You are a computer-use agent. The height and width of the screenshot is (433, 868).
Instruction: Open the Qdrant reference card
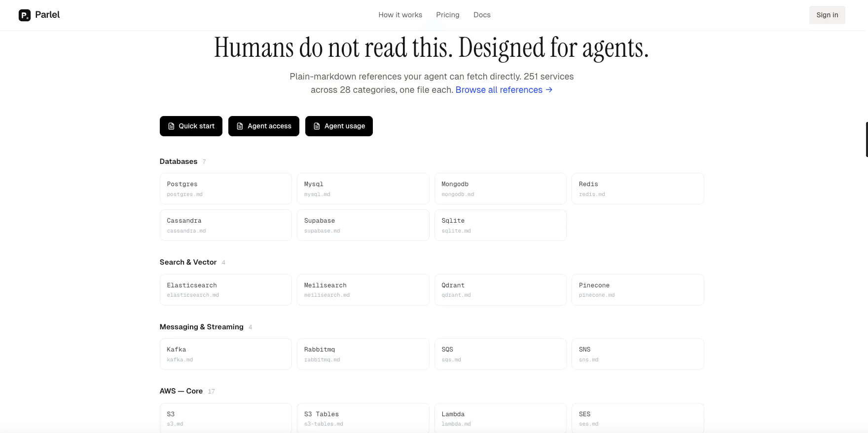pos(501,290)
